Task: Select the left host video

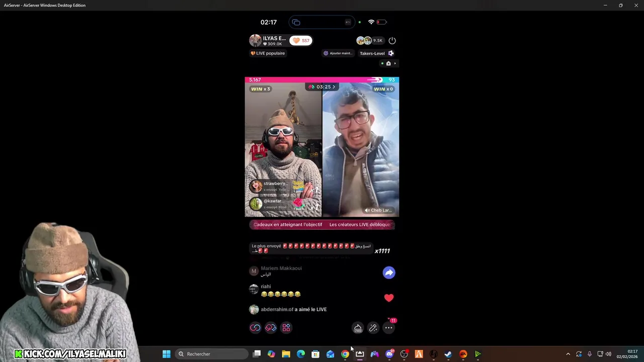Action: point(283,149)
